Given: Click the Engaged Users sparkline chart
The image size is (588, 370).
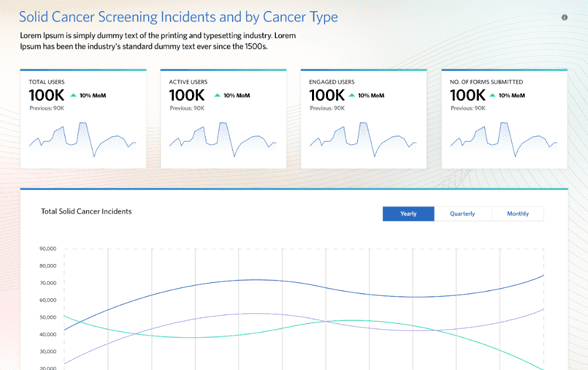Looking at the screenshot, I should 363,139.
